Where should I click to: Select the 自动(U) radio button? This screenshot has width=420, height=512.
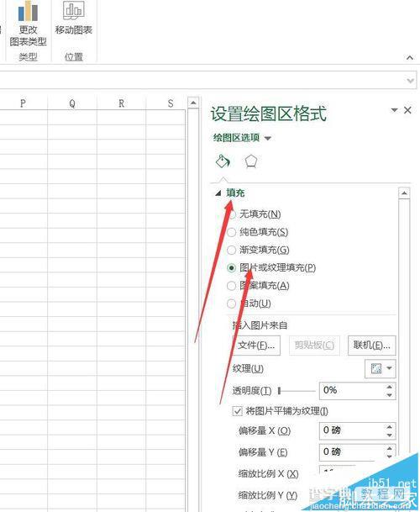pos(231,304)
